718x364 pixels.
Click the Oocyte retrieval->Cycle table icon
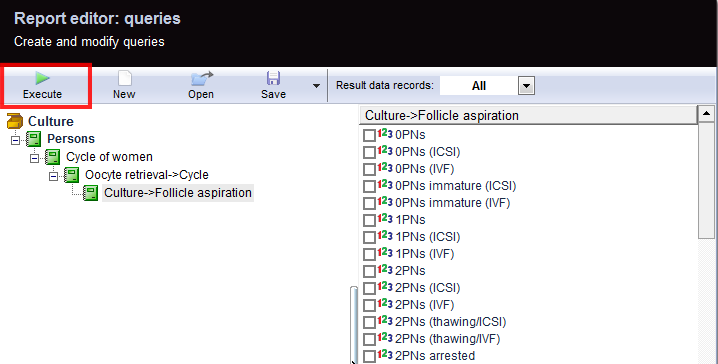pyautogui.click(x=71, y=175)
